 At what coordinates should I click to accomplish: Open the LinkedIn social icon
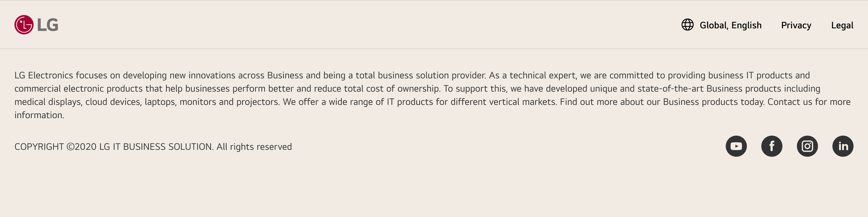843,146
